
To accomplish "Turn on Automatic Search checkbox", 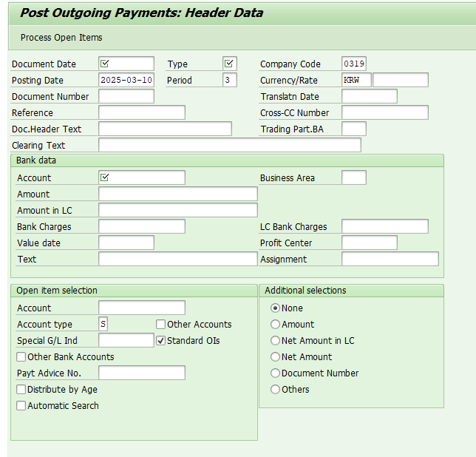I will pyautogui.click(x=21, y=405).
